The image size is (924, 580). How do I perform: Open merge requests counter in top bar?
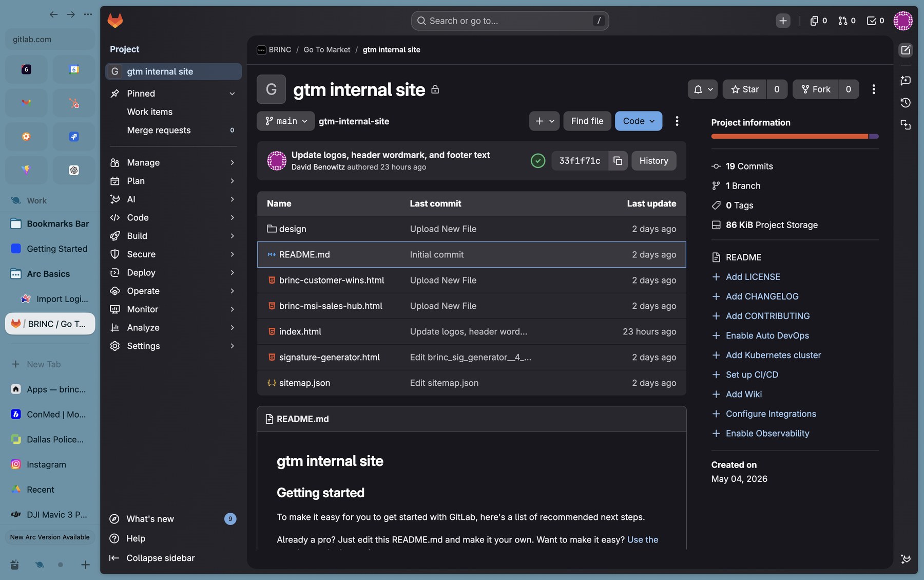point(846,21)
